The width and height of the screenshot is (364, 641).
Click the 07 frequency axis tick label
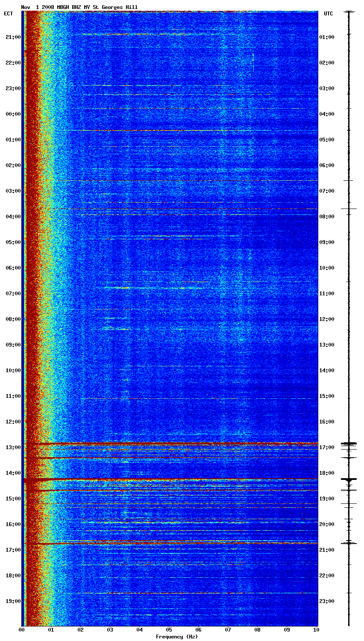click(228, 630)
